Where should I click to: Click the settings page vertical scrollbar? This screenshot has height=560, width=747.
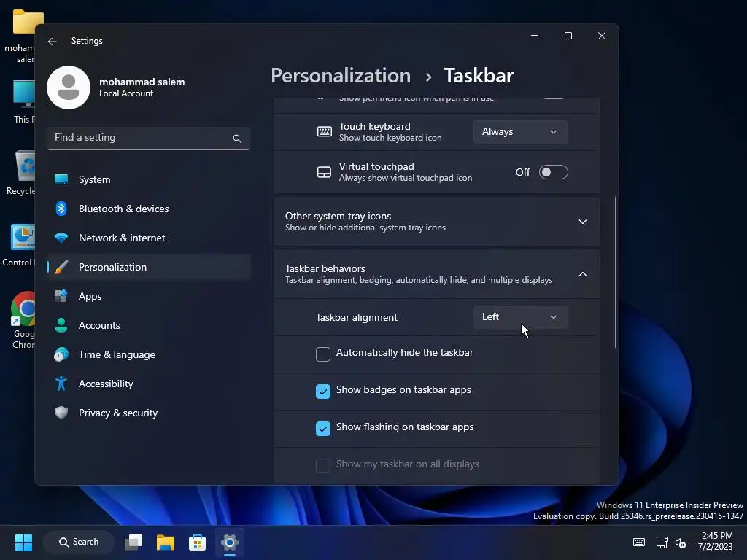tap(615, 273)
